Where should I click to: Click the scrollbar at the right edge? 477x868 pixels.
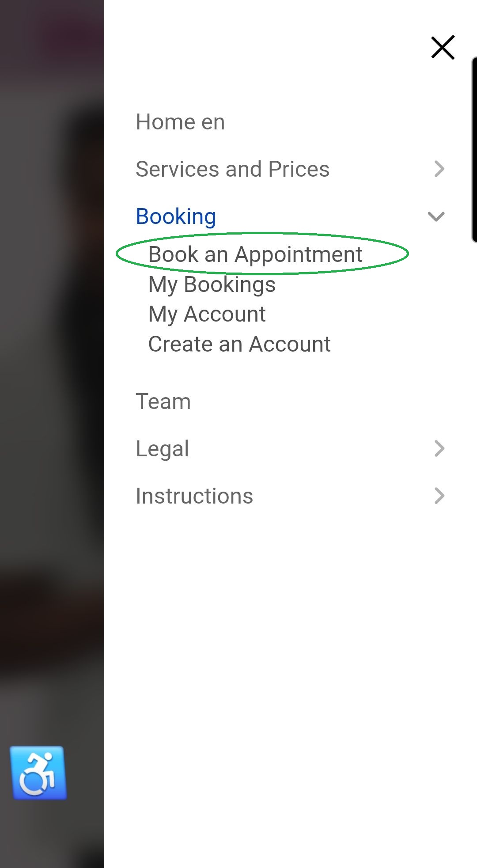pyautogui.click(x=474, y=150)
